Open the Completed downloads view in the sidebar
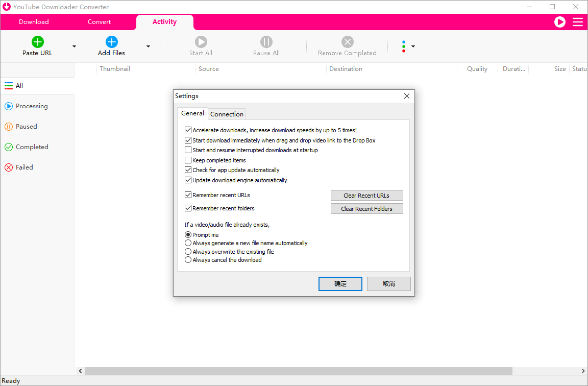The width and height of the screenshot is (588, 386). pos(31,147)
